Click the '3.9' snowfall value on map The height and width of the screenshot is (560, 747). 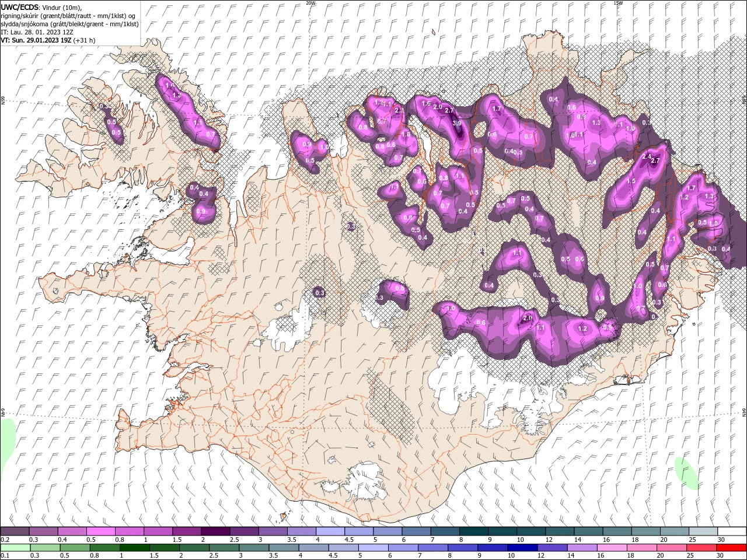(x=457, y=123)
